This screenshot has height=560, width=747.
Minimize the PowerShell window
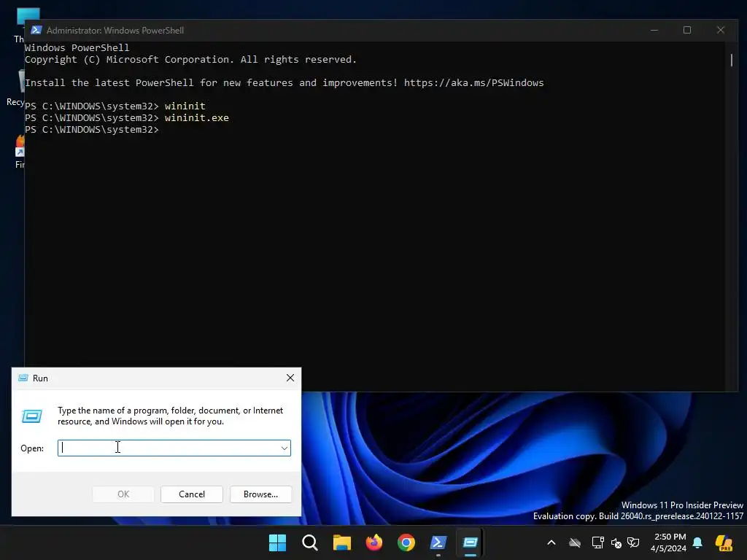(654, 30)
